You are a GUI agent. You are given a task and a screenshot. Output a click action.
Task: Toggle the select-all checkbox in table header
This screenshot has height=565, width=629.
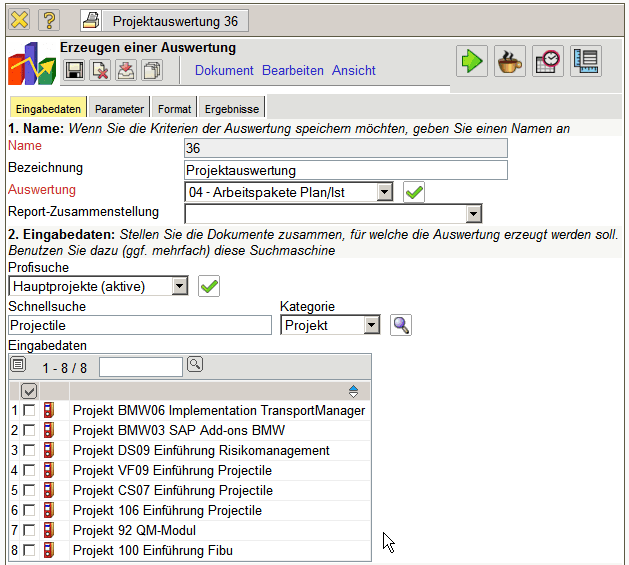pyautogui.click(x=29, y=391)
